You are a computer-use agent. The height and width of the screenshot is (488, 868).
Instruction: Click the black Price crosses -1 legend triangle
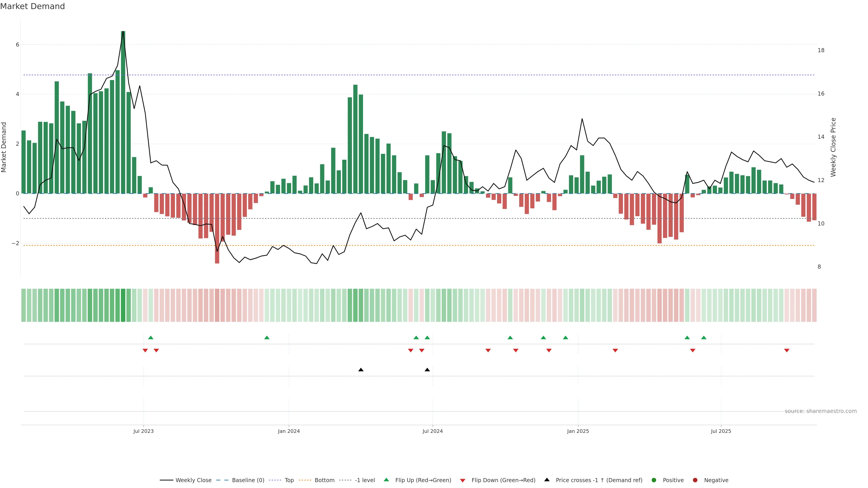tap(547, 480)
